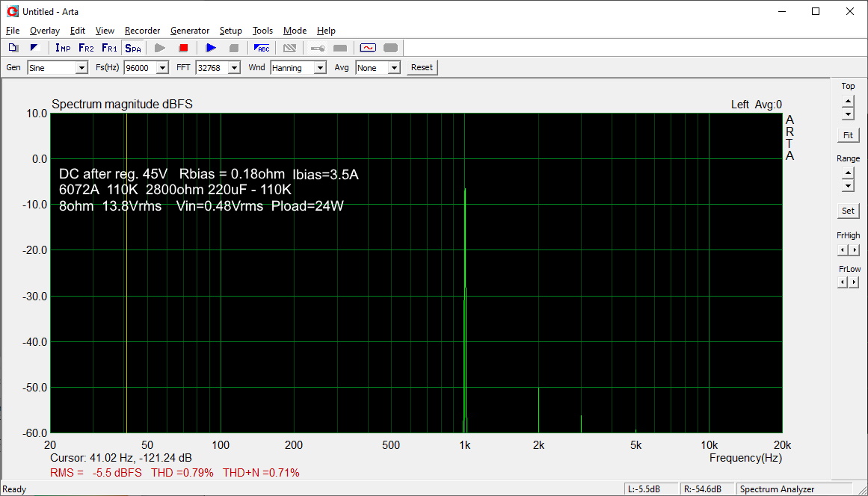Stop recording with red square button

click(x=183, y=48)
